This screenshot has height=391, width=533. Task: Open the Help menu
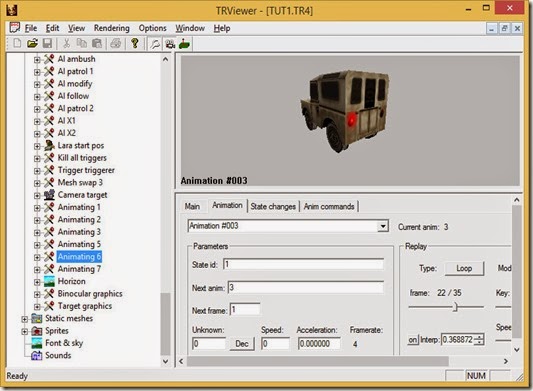222,28
